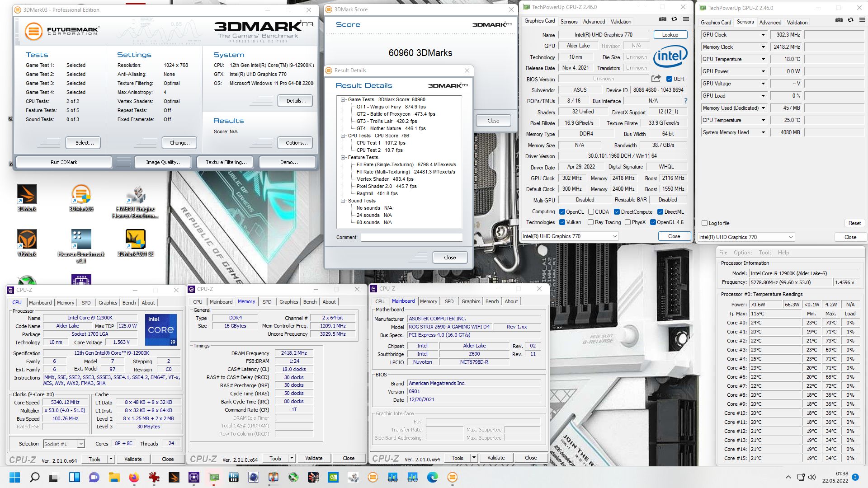
Task: Open Bench tab in leftmost CPU-Z window
Action: click(129, 303)
